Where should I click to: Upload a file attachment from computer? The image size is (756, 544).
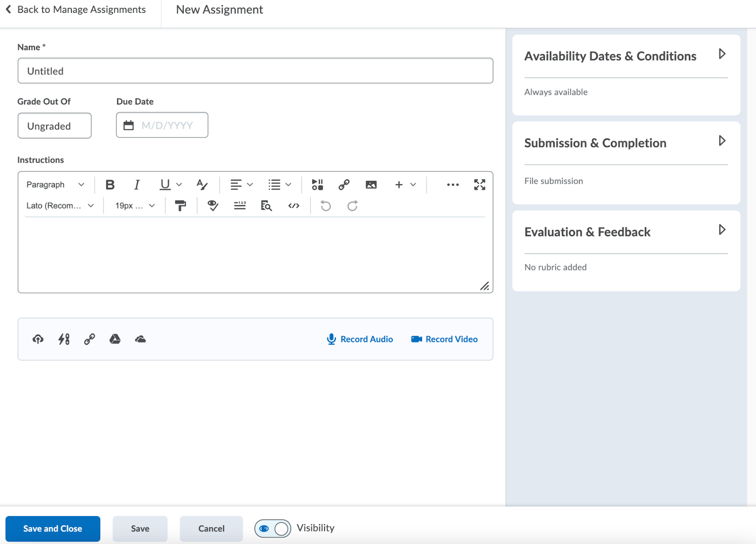pyautogui.click(x=37, y=339)
